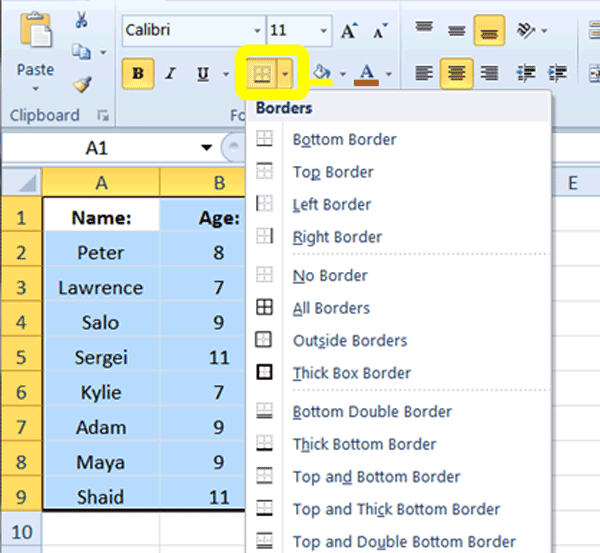
Task: Click the Orientation text angle icon
Action: tap(525, 30)
